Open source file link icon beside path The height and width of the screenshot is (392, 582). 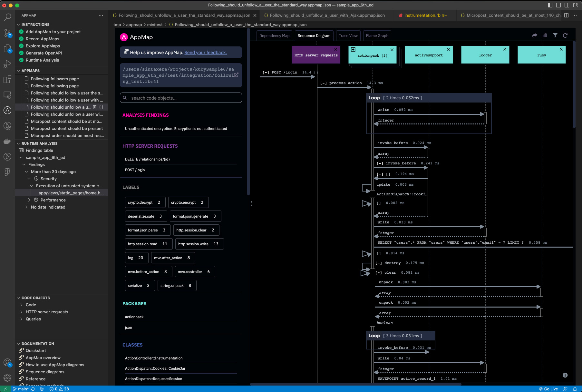point(236,75)
